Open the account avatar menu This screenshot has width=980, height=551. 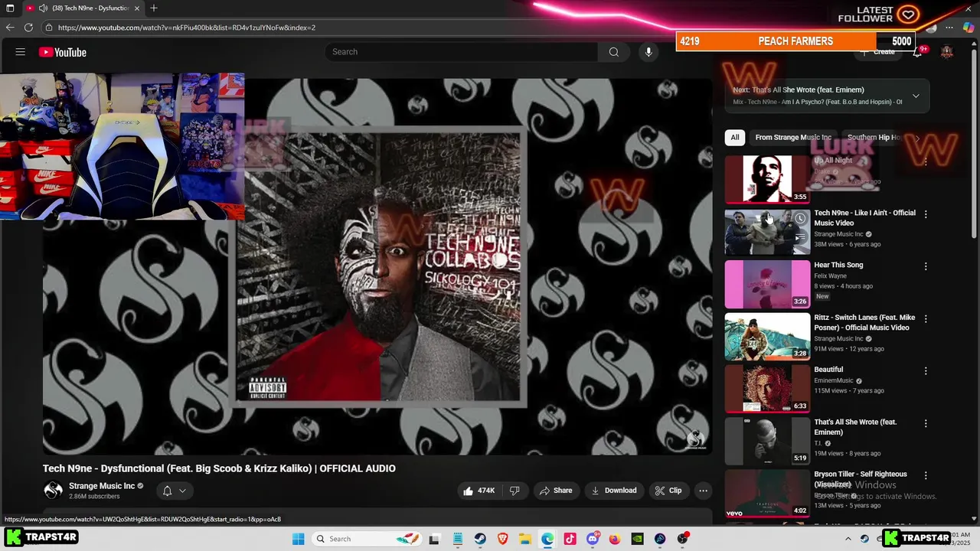pos(947,52)
